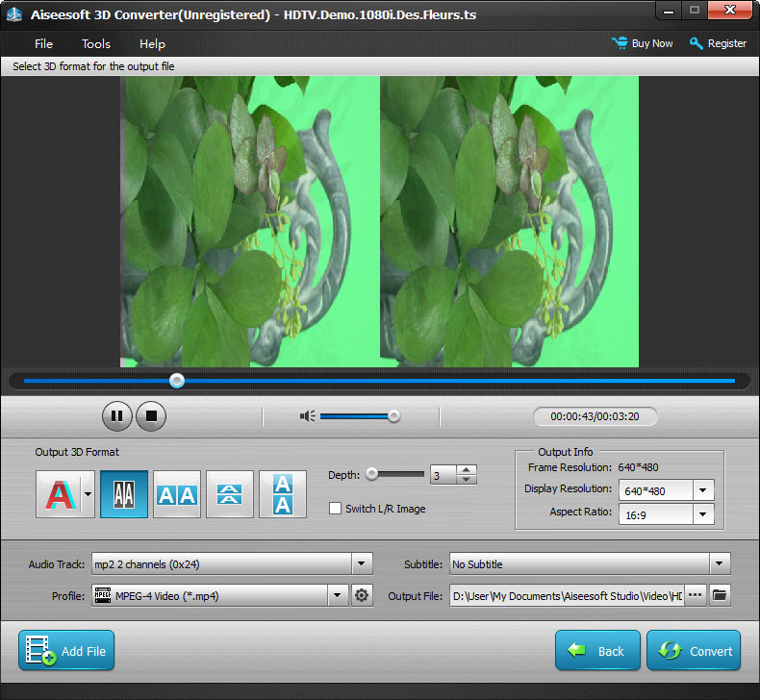Click the Depth slider handle
Viewport: 760px width, 700px height.
(x=371, y=474)
